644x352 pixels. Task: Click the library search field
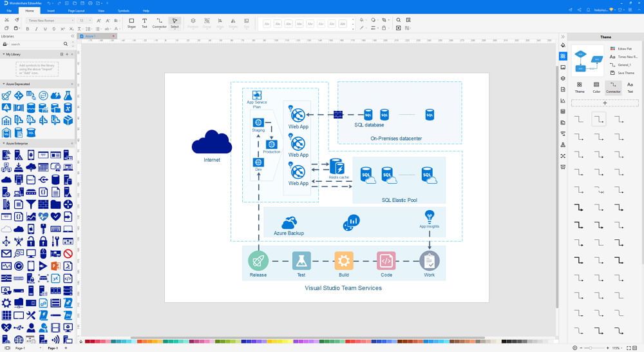click(35, 44)
